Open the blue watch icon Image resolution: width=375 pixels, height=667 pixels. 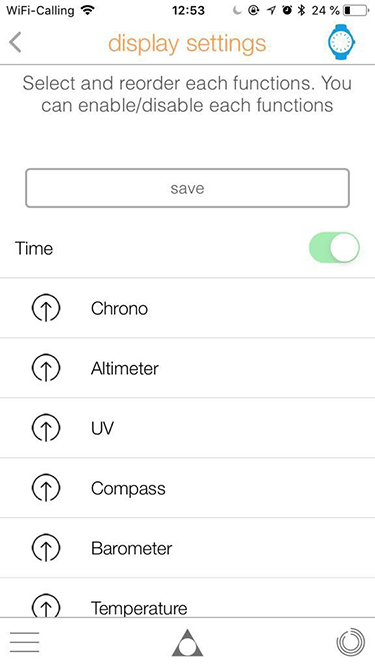coord(341,42)
